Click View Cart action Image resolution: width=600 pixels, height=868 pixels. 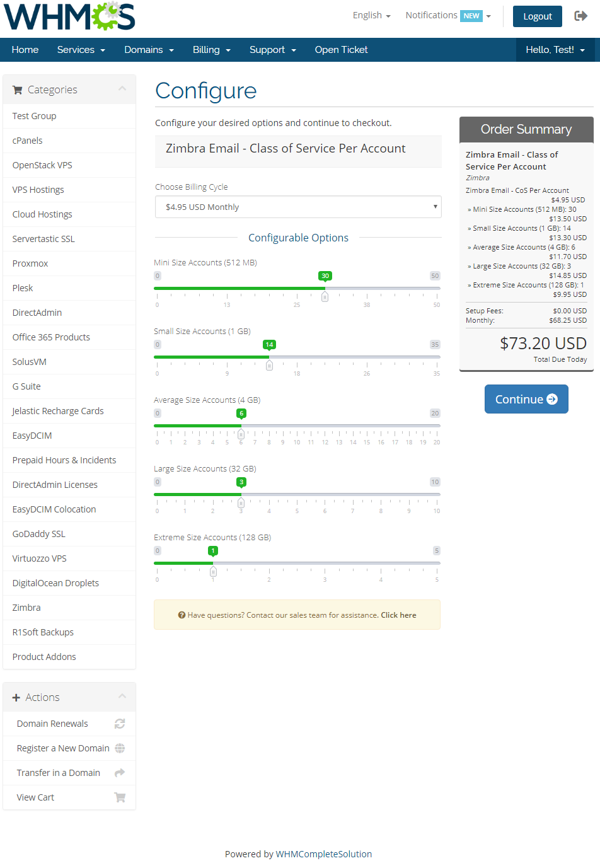click(69, 797)
